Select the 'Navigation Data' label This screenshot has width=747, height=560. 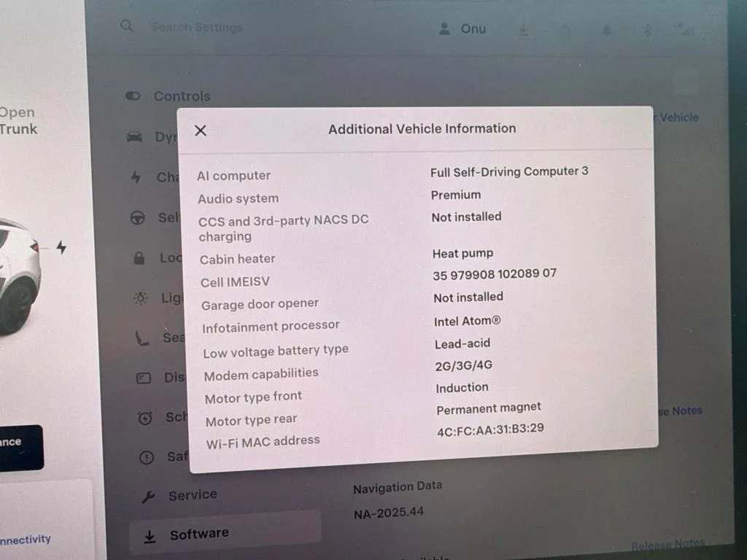[398, 487]
